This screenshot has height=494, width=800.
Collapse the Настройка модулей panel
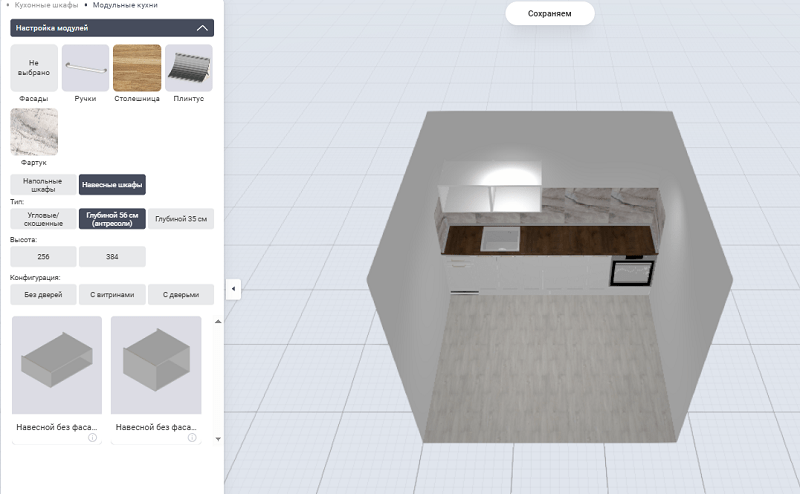coord(203,28)
